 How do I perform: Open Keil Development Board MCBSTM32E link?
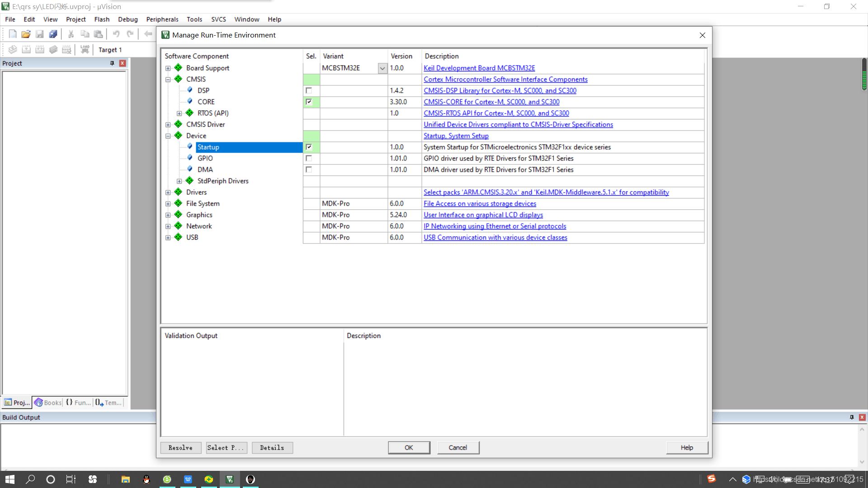tap(479, 68)
